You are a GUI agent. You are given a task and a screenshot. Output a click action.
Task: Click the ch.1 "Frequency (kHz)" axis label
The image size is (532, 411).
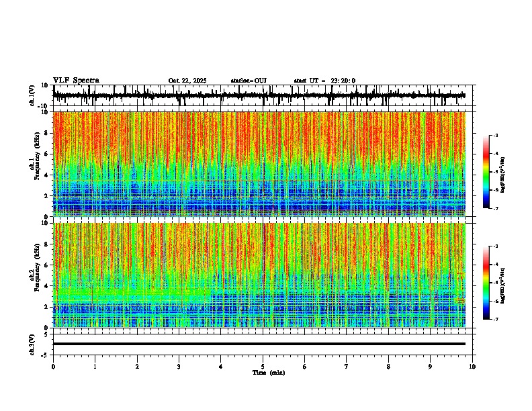point(37,156)
